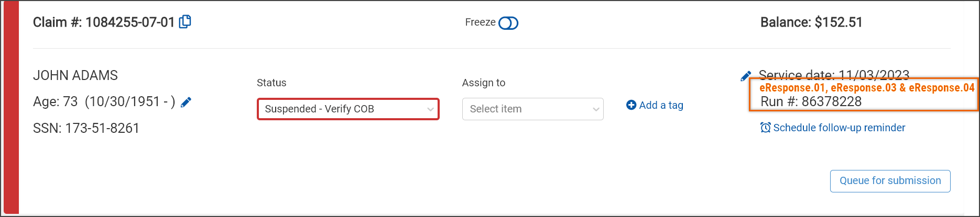980x217 pixels.
Task: Click the pencil icon beside date of birth
Action: [186, 102]
